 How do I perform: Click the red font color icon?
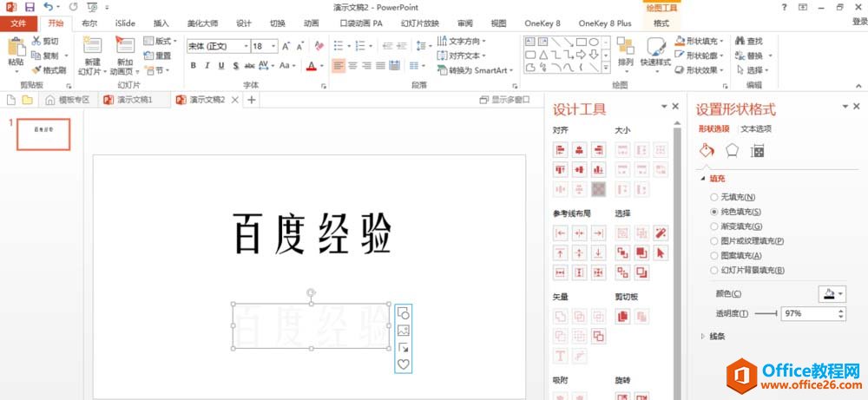[x=311, y=66]
